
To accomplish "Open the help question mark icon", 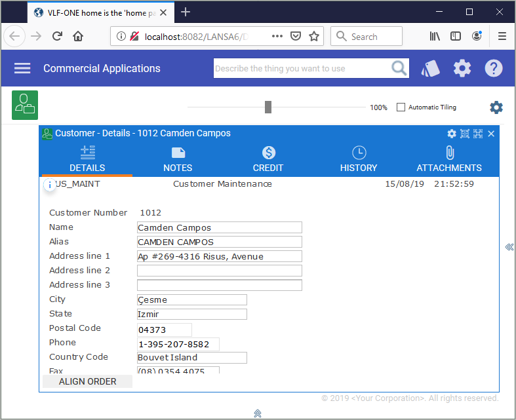I will pos(493,68).
